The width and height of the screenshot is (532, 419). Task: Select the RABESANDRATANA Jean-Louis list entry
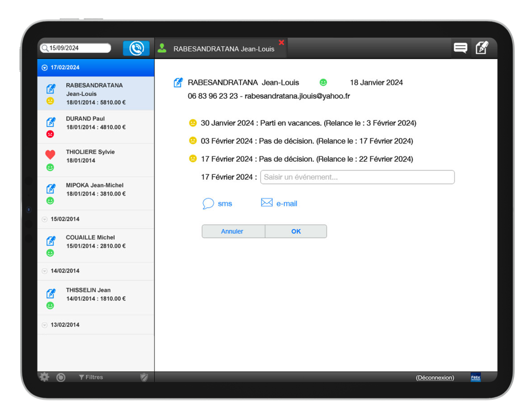pos(96,94)
